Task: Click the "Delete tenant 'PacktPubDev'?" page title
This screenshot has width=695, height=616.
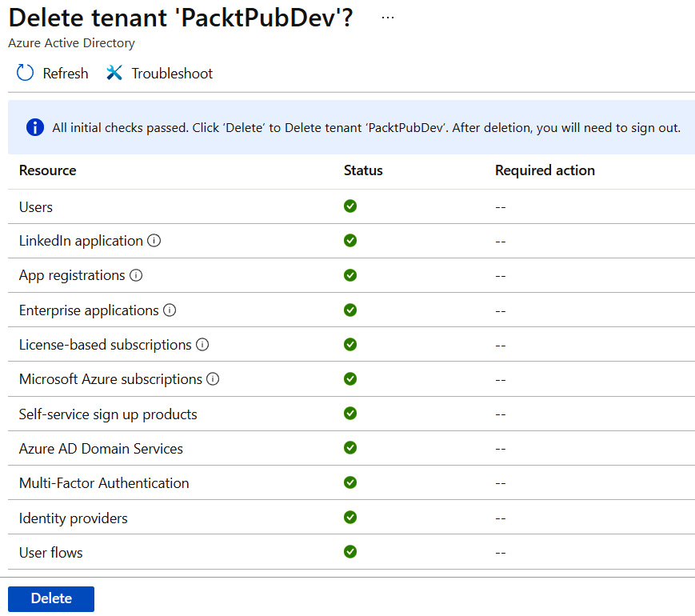Action: tap(181, 18)
